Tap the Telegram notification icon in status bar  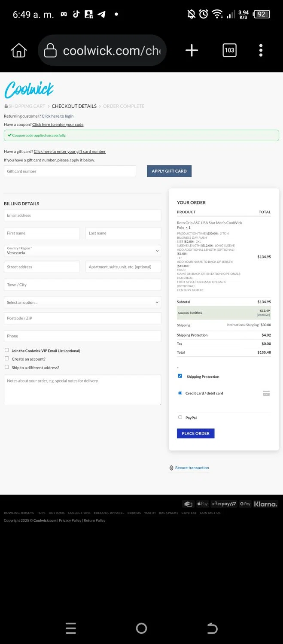[101, 14]
